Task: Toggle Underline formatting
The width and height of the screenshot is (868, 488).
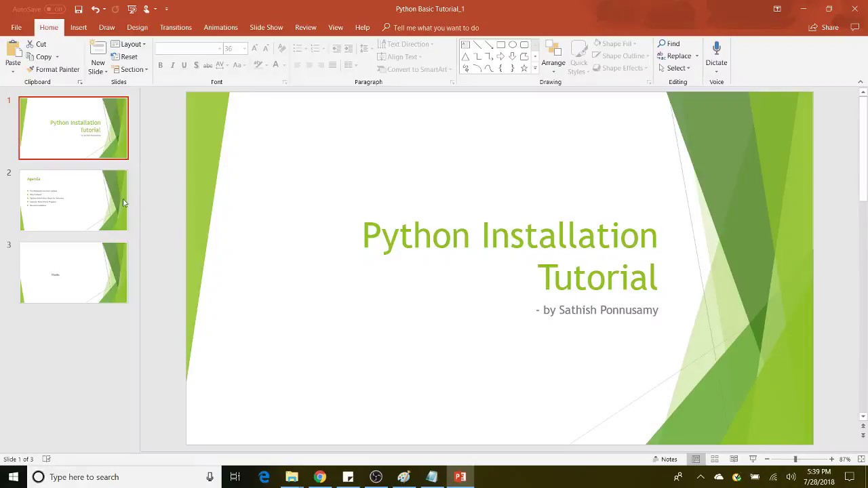Action: click(184, 65)
